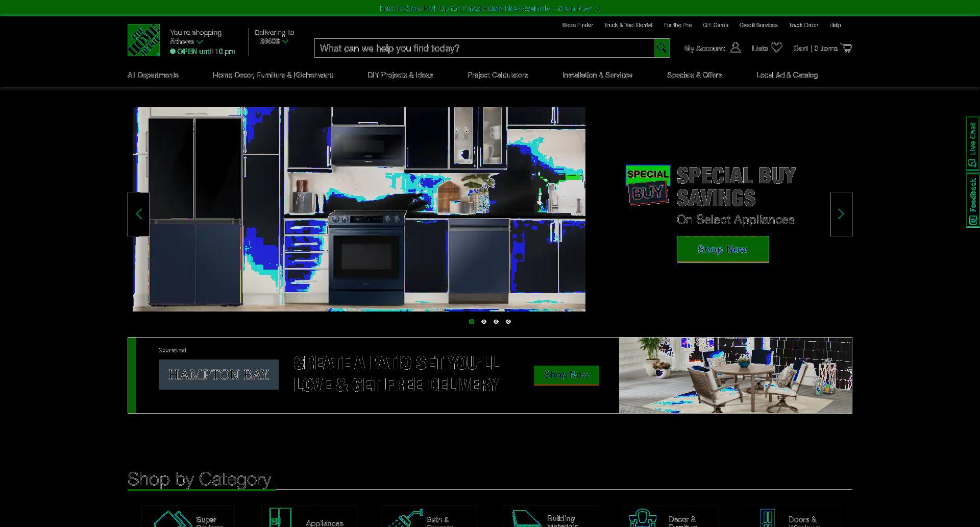
Task: Open Lists heart icon
Action: [x=777, y=47]
